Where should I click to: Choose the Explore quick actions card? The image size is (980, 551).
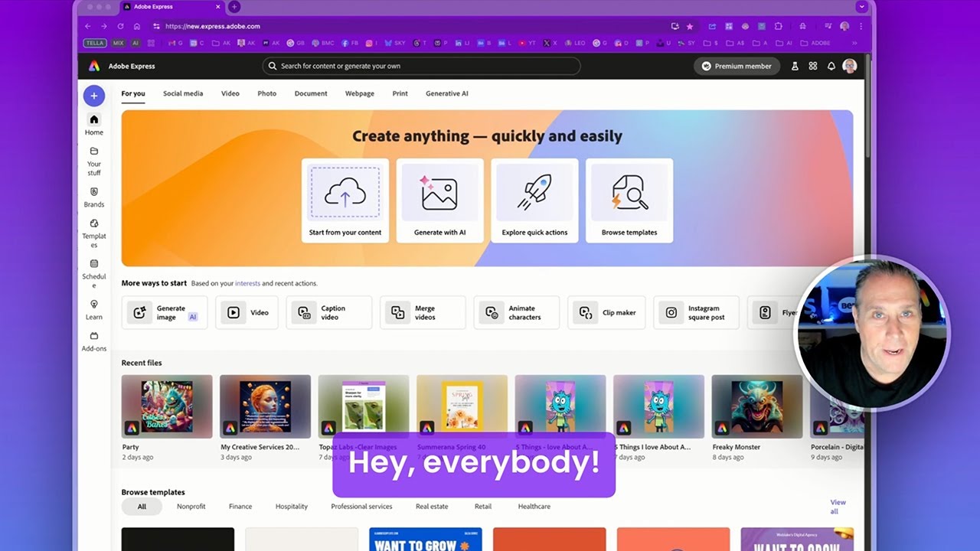(534, 201)
